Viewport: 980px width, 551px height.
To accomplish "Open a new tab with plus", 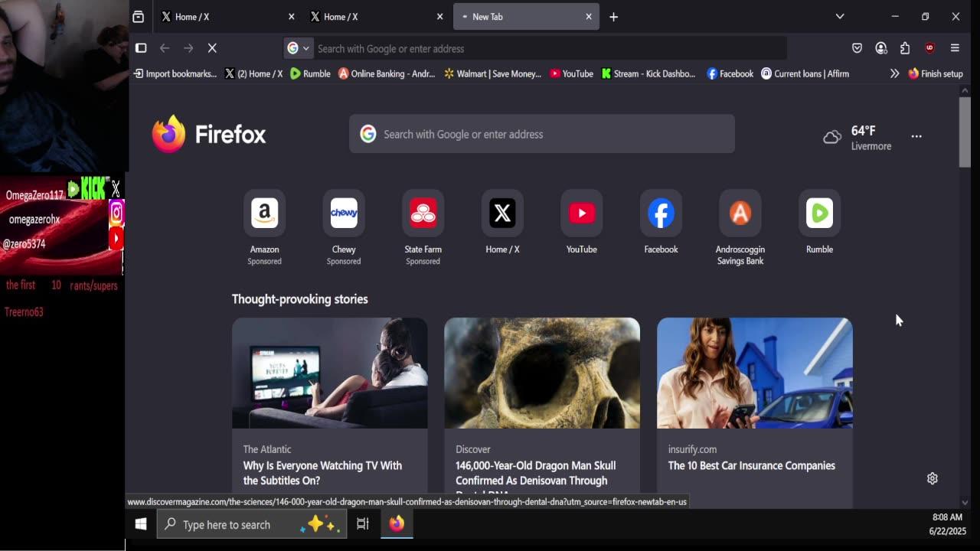I will pyautogui.click(x=613, y=17).
